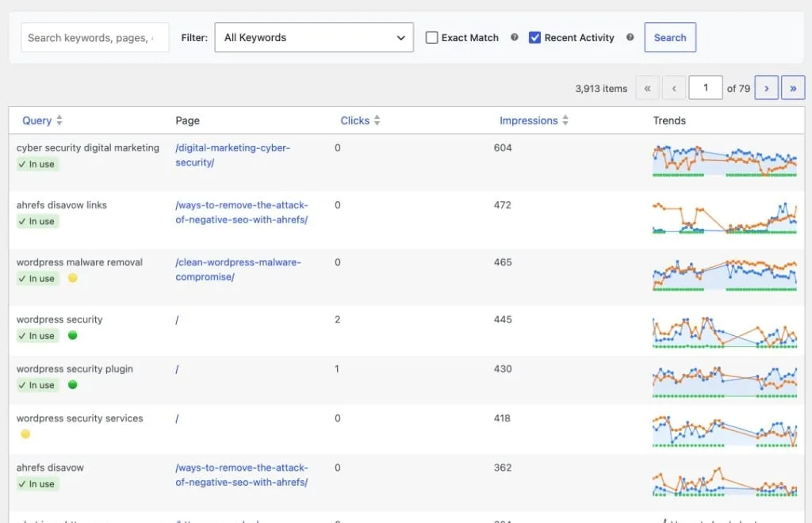
Task: Click yellow dot under wordpress security services
Action: click(25, 434)
